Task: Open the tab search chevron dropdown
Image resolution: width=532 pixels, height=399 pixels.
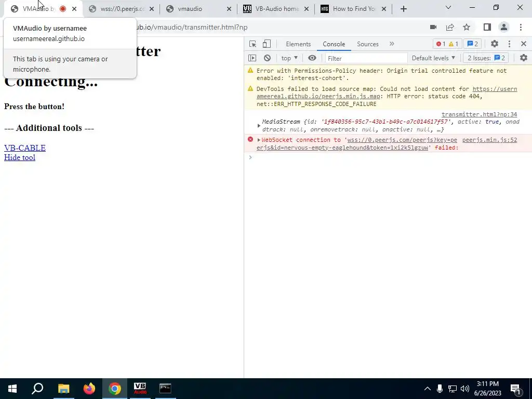Action: click(448, 7)
